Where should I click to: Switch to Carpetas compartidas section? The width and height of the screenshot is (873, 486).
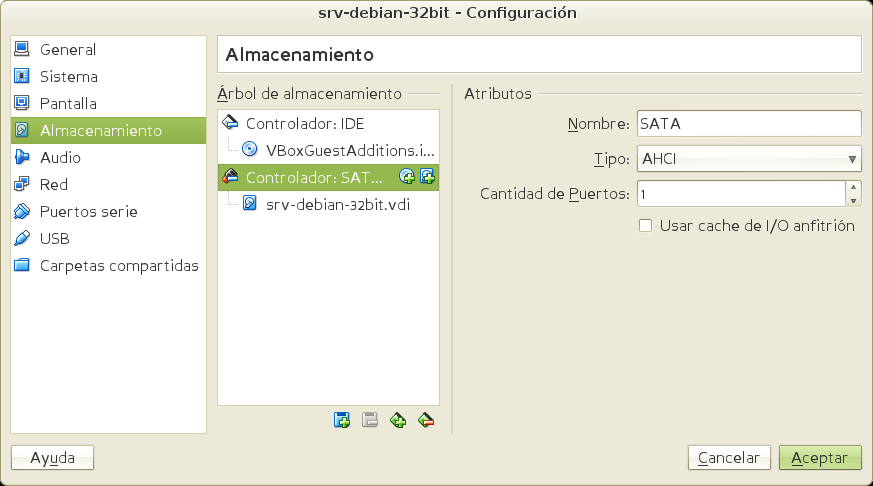(118, 266)
